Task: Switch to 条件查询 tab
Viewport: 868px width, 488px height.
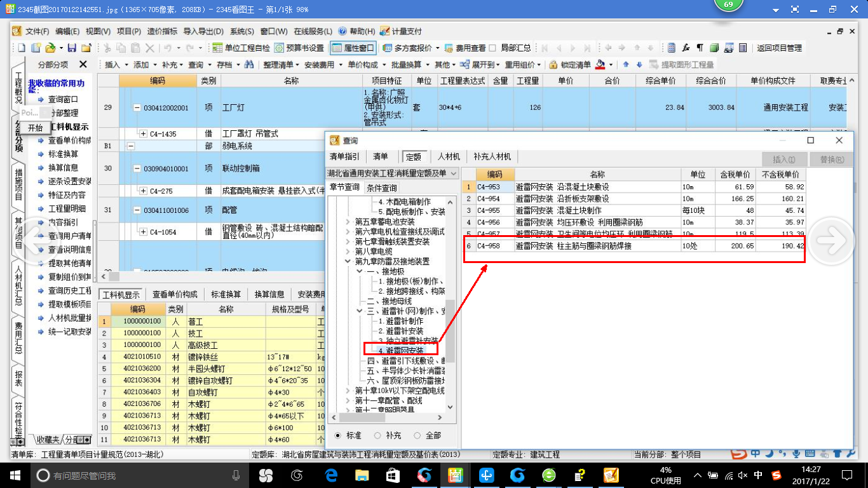Action: (x=381, y=187)
